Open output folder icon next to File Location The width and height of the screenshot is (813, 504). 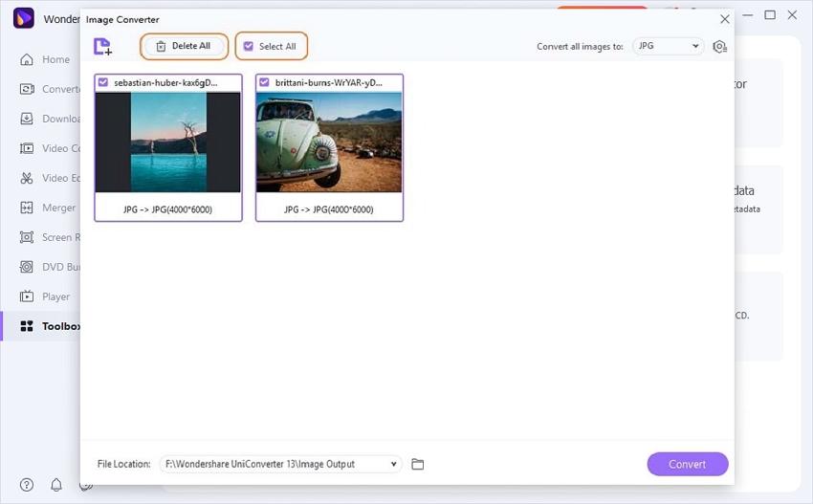(417, 464)
